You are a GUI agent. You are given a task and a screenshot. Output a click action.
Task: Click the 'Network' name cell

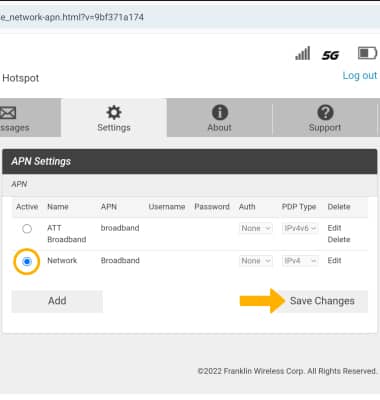point(62,261)
